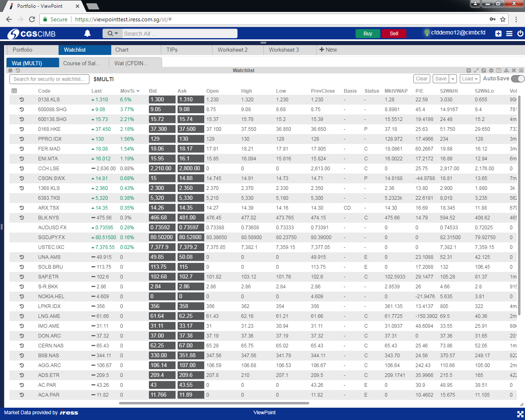Image resolution: width=525 pixels, height=420 pixels.
Task: Click the green connection status icon
Action: tap(427, 33)
